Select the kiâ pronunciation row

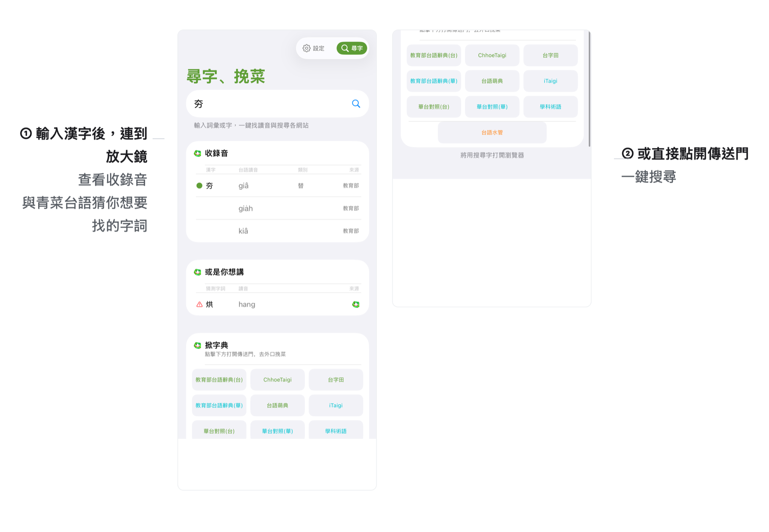click(x=278, y=231)
